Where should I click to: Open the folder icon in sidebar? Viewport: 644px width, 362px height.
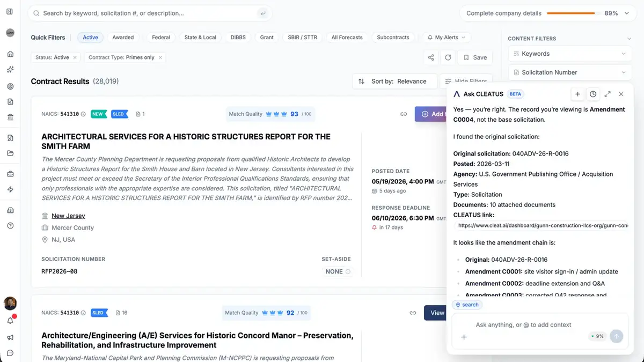tap(10, 153)
